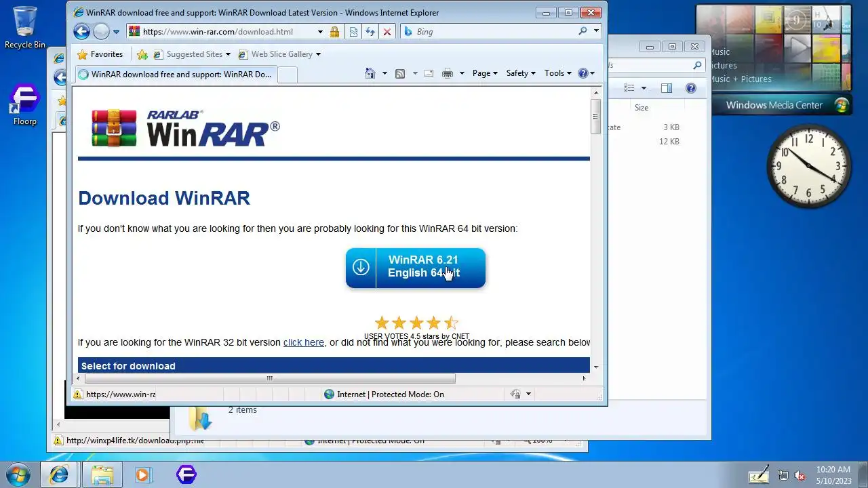868x488 pixels.
Task: Expand the Web Slice Gallery arrow
Action: click(x=318, y=54)
